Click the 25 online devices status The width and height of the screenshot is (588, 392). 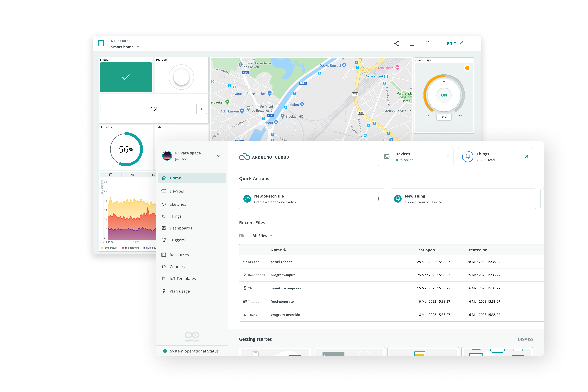coord(405,160)
